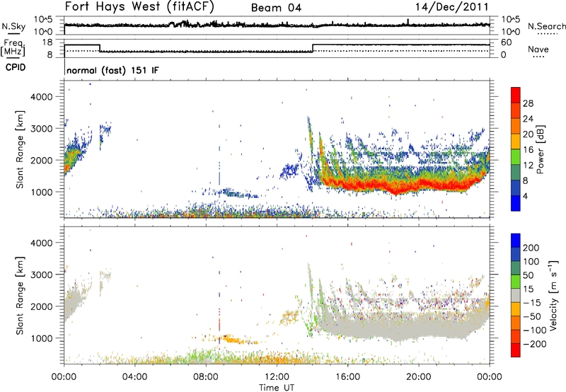This screenshot has width=566, height=392.
Task: Click the 'Beam 04' label
Action: (276, 8)
